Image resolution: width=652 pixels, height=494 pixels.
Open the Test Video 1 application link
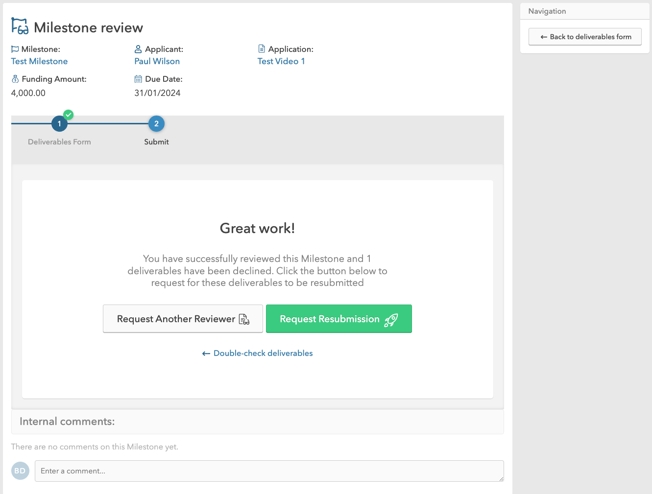coord(281,62)
